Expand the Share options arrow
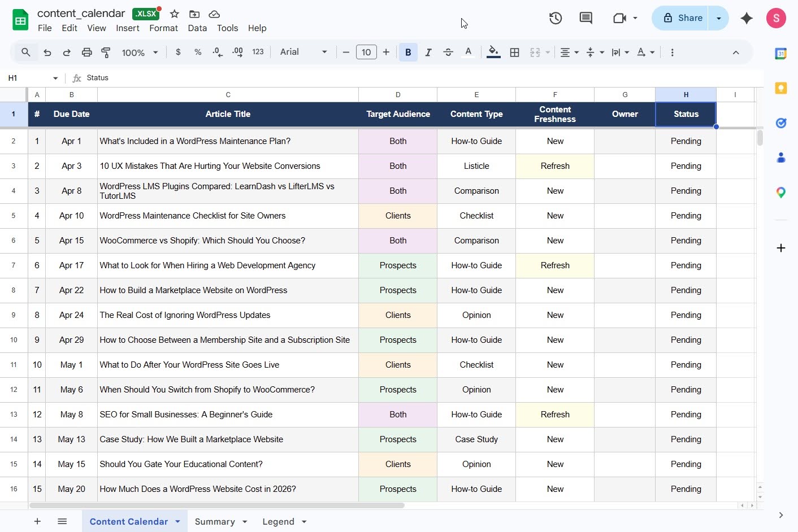The height and width of the screenshot is (532, 798). [719, 18]
